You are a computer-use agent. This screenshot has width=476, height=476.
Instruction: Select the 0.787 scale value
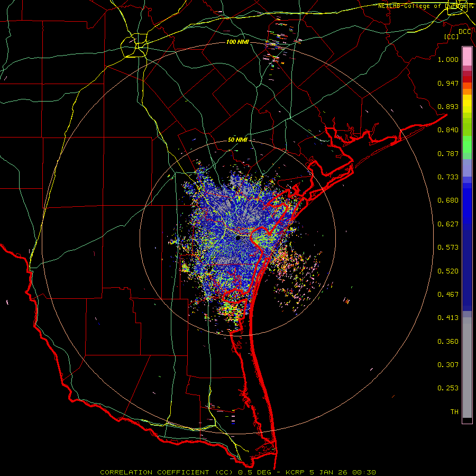point(448,153)
